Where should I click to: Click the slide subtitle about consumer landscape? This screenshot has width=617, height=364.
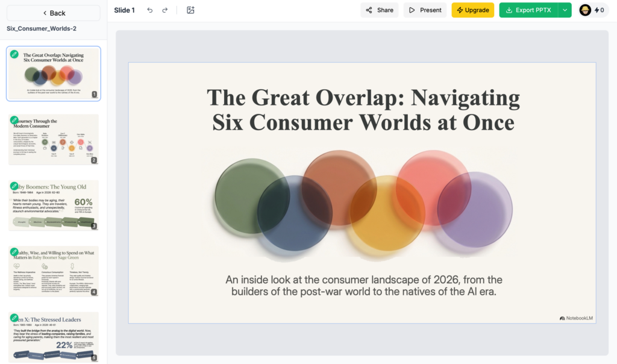point(363,285)
